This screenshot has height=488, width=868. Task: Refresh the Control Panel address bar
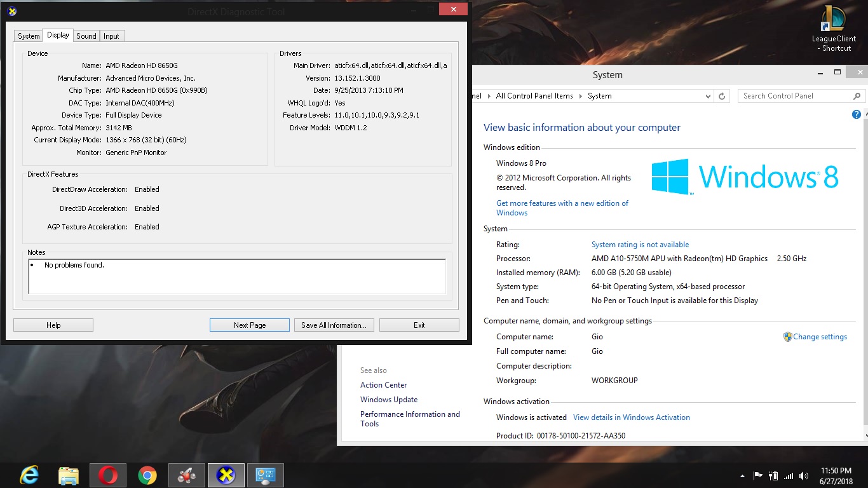point(722,96)
